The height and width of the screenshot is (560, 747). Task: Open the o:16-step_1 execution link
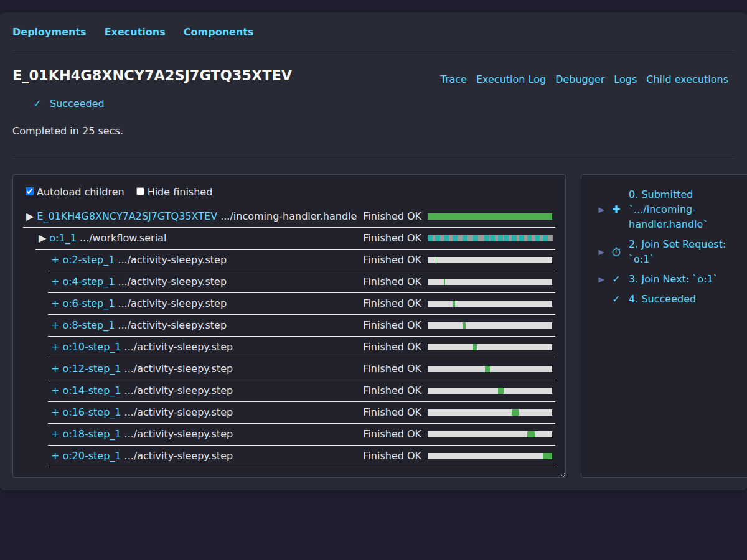click(92, 413)
